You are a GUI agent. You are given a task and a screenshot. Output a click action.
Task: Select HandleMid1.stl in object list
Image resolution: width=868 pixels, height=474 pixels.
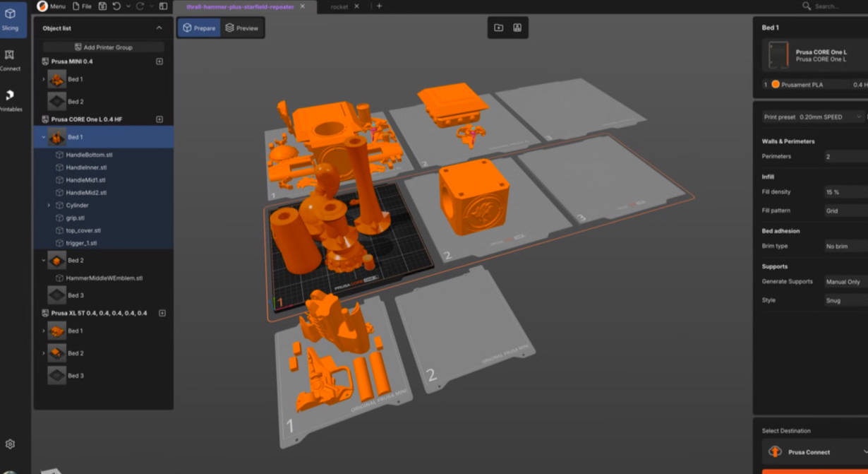click(86, 180)
